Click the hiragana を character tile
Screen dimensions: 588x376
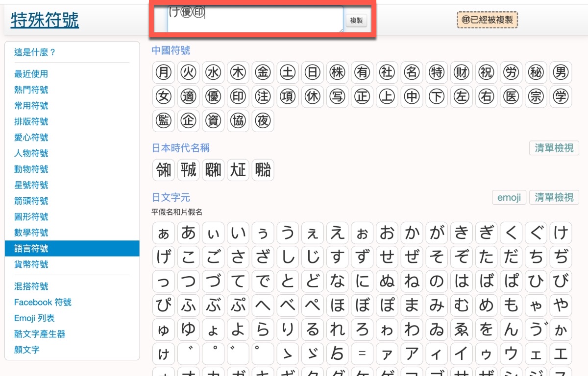click(487, 329)
